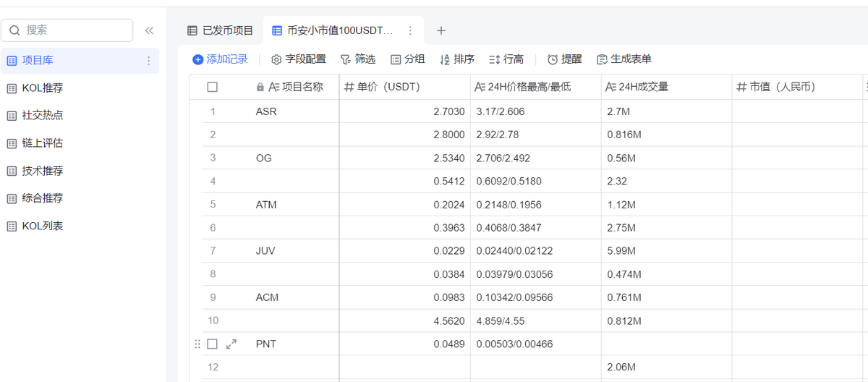868x382 pixels.
Task: Click lock icon beside 项目名称 header
Action: pyautogui.click(x=260, y=87)
